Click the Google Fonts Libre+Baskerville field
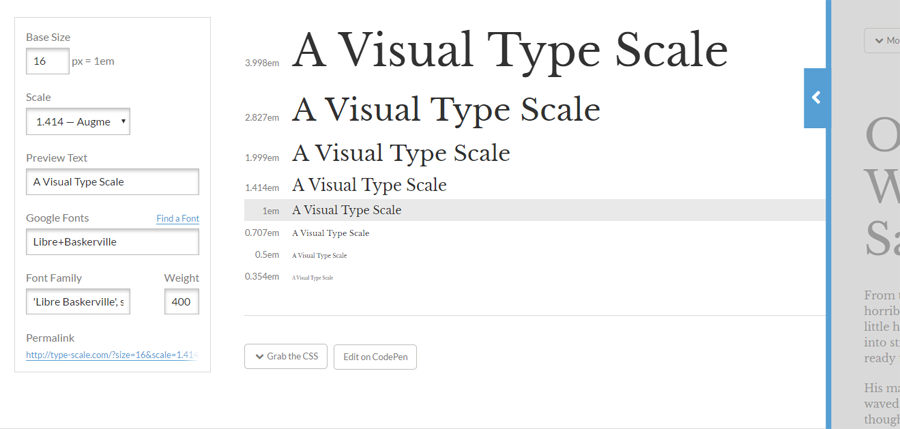 112,242
